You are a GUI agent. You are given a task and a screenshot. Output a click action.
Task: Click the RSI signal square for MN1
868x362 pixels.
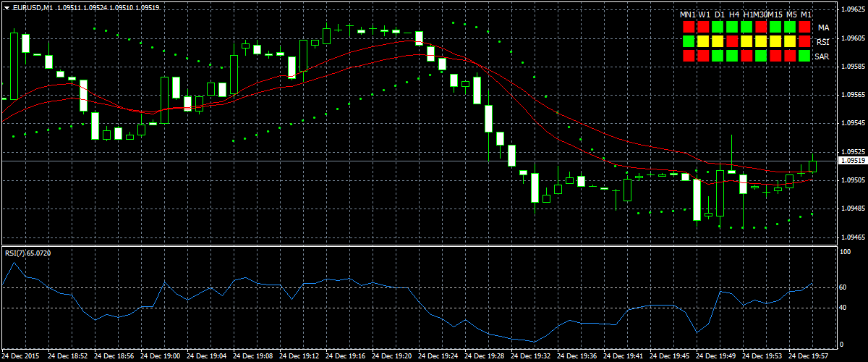pyautogui.click(x=689, y=41)
